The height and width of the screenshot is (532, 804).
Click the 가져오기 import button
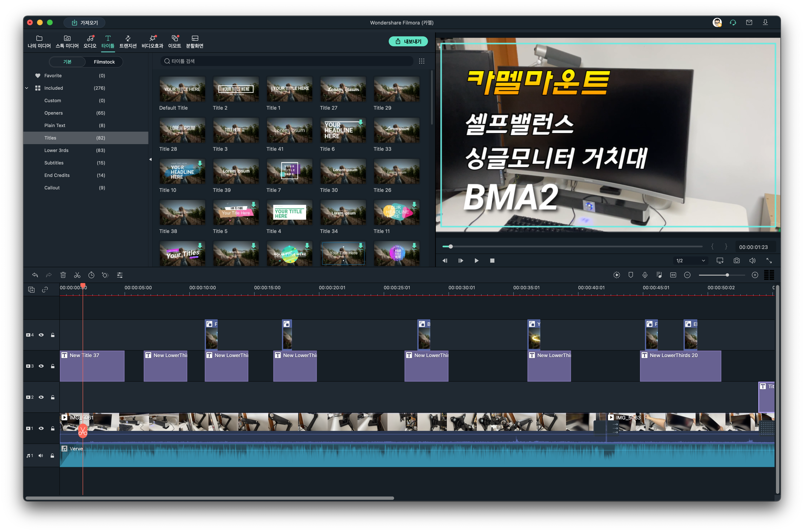click(85, 23)
